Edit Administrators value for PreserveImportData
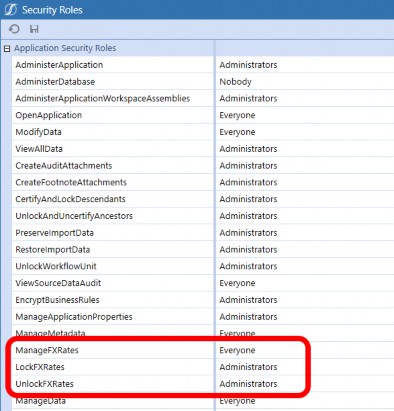 point(248,233)
